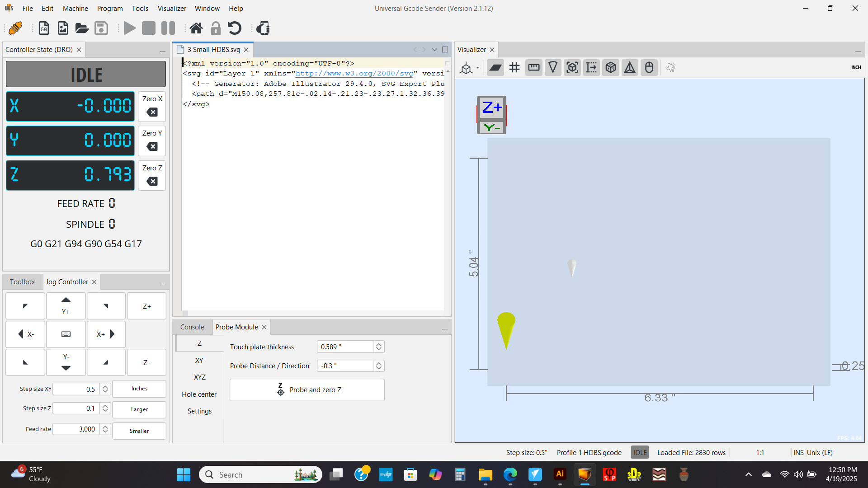Select Hole center in the Probe Module
The width and height of the screenshot is (868, 488).
tap(199, 394)
